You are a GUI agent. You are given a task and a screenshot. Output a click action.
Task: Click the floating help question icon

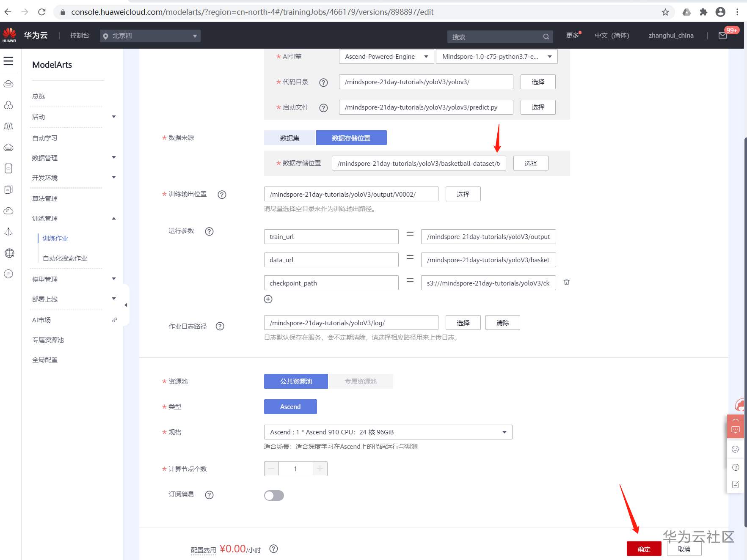click(736, 467)
